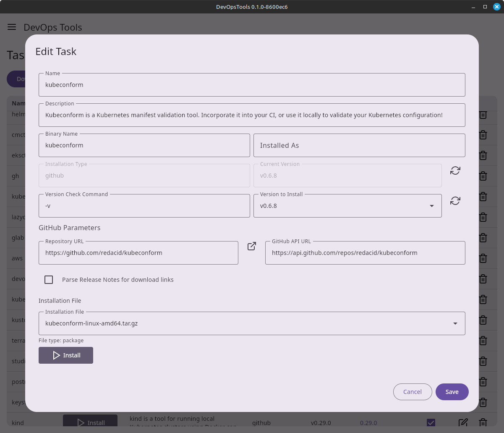Close the DevOpsTools window

point(497,6)
